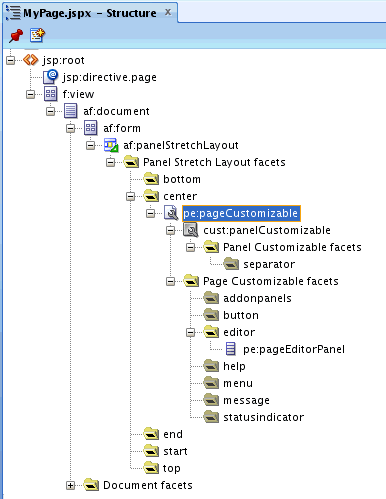Select the separator label
This screenshot has width=386, height=499.
point(269,264)
